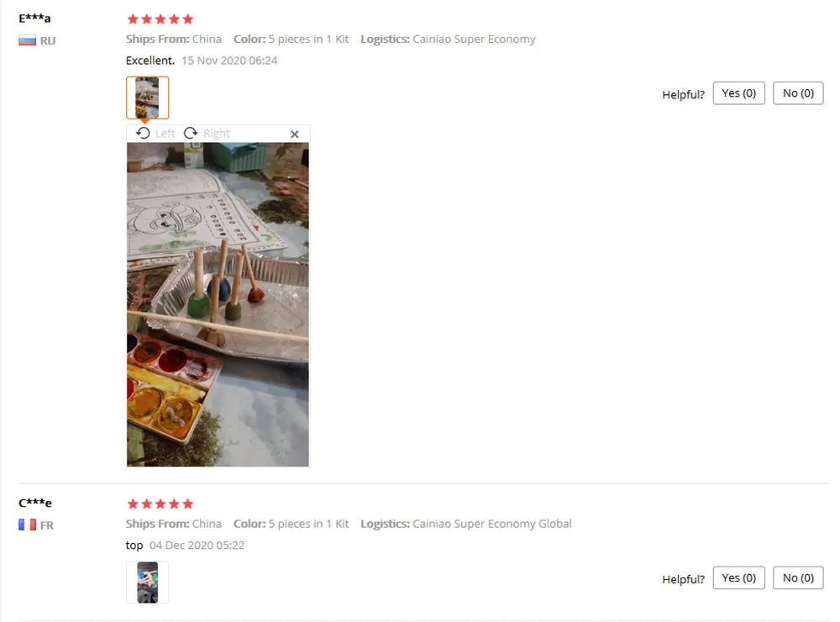Screen dimensions: 840x622
Task: Click E***a's five-star rating
Action: 160,19
